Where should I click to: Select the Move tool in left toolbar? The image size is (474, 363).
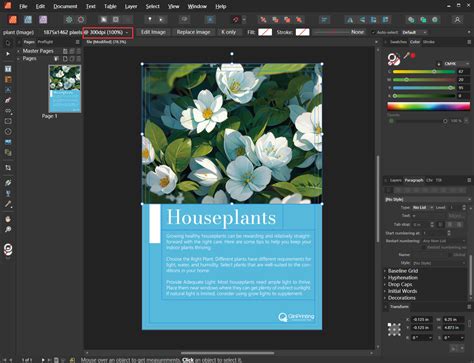click(8, 43)
